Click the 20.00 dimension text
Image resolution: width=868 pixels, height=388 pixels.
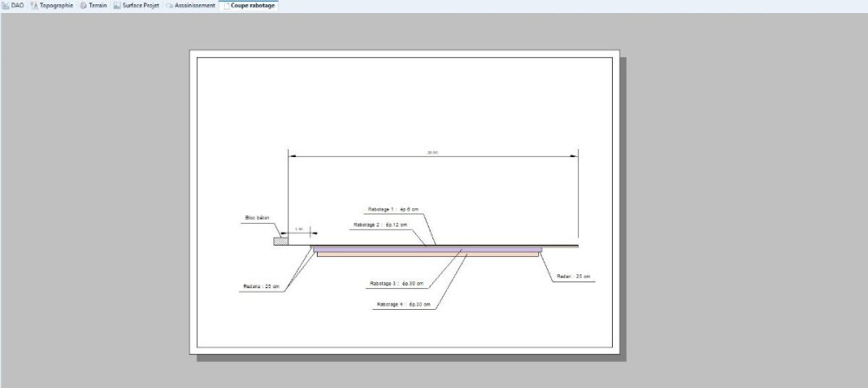(432, 152)
